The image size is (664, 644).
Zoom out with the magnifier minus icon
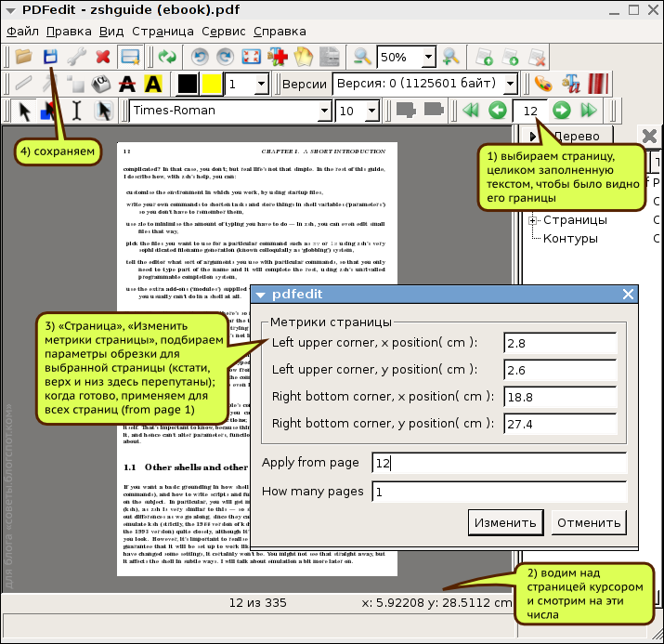pyautogui.click(x=362, y=57)
